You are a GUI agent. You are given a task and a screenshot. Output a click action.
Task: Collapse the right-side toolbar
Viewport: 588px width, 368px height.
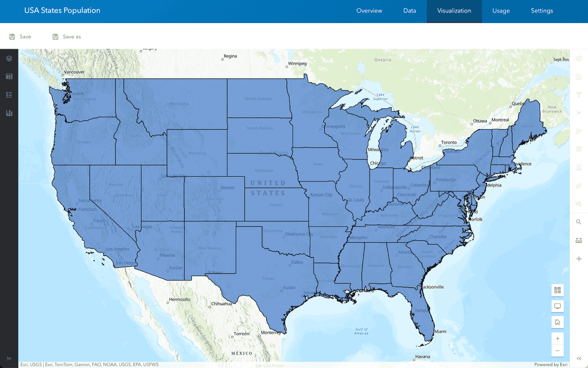[x=579, y=359]
